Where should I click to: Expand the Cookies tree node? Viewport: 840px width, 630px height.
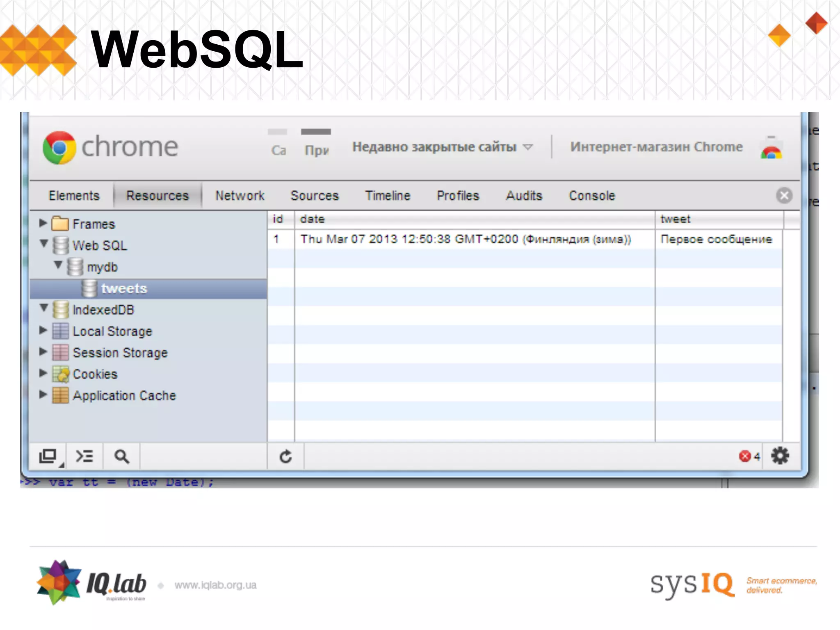pyautogui.click(x=43, y=372)
